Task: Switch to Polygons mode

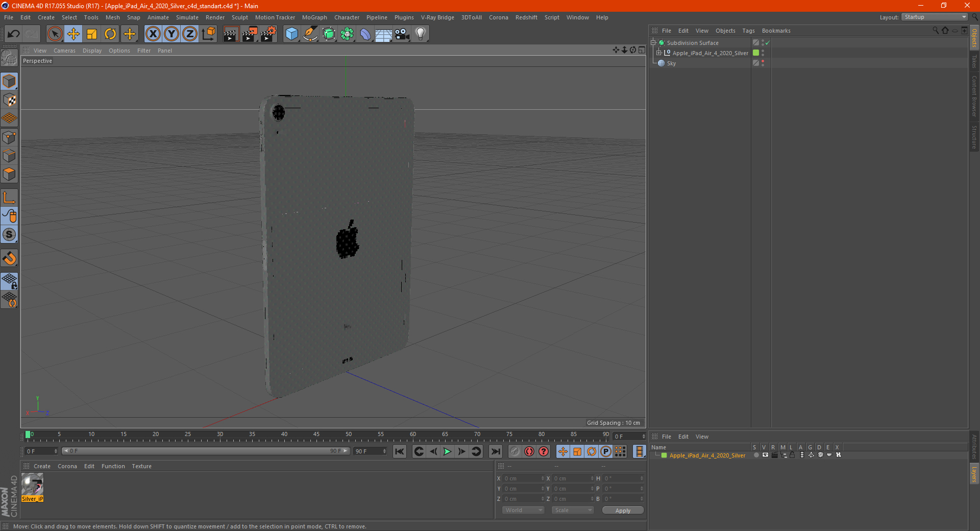Action: [x=9, y=174]
